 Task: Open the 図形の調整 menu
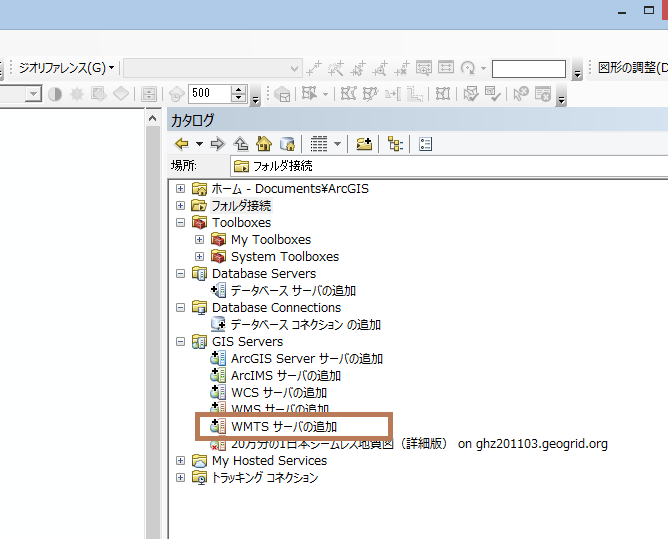pos(632,68)
